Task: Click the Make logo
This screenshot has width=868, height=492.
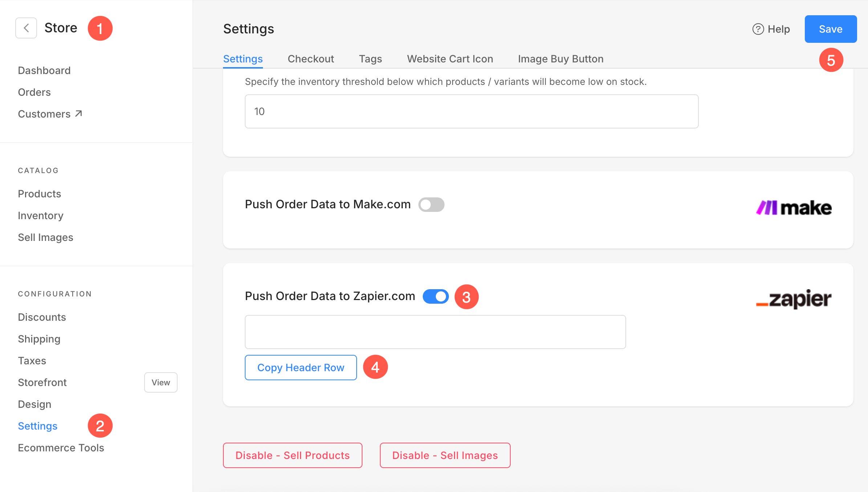Action: (794, 208)
